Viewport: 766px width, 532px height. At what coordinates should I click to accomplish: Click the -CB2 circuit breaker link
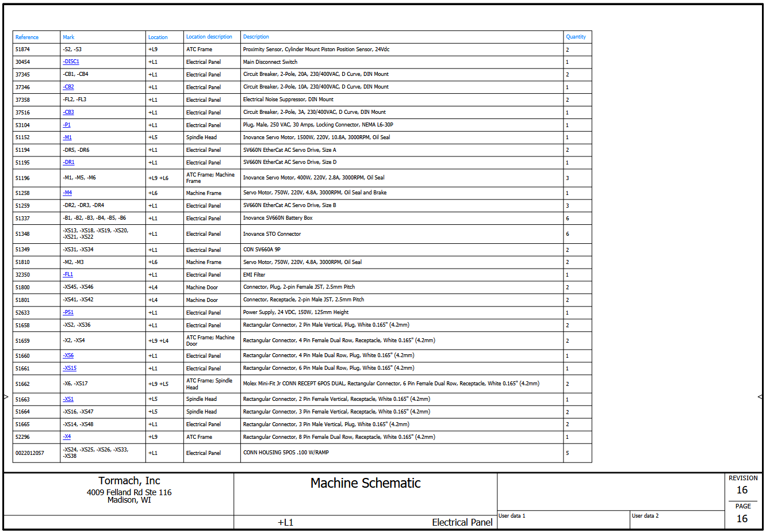pyautogui.click(x=68, y=87)
